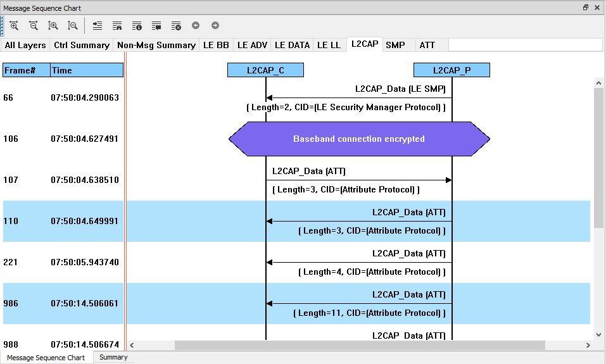Click timestamp 07:50:14.506674
The image size is (606, 364).
coord(85,344)
